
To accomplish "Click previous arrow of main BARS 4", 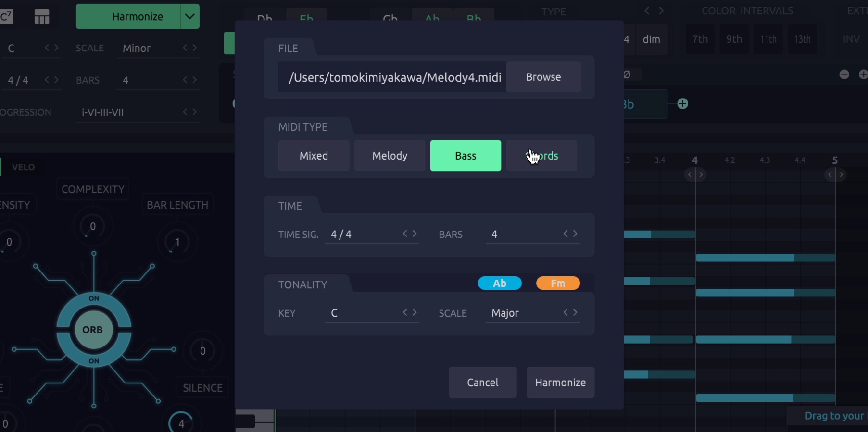I will (x=185, y=80).
